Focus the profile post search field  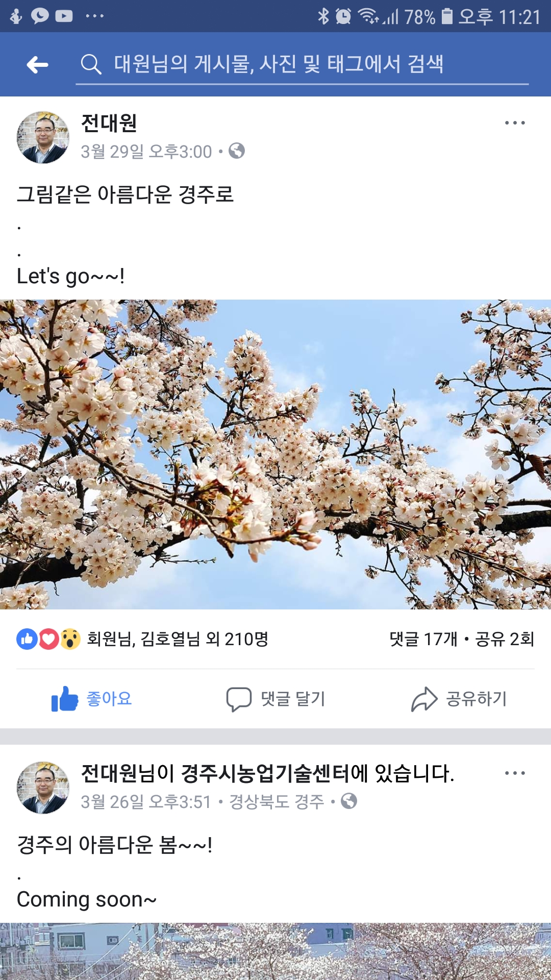[x=302, y=65]
